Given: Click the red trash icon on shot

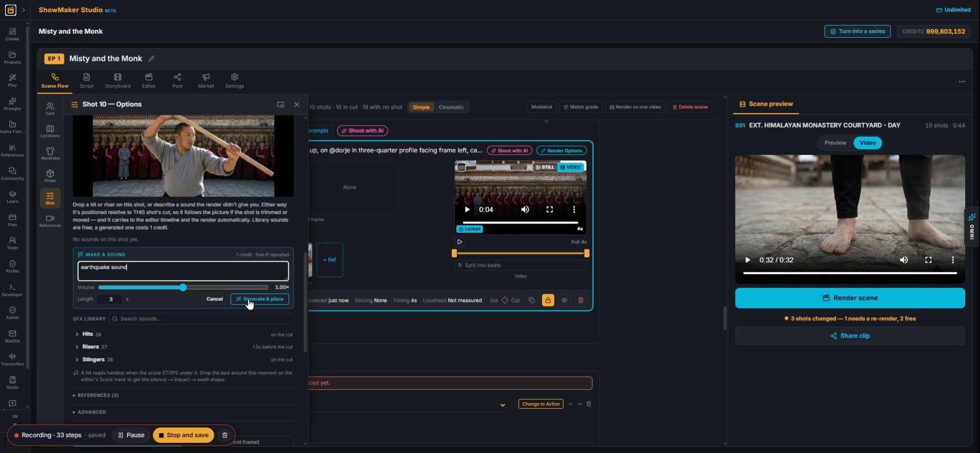Looking at the screenshot, I should coord(580,300).
